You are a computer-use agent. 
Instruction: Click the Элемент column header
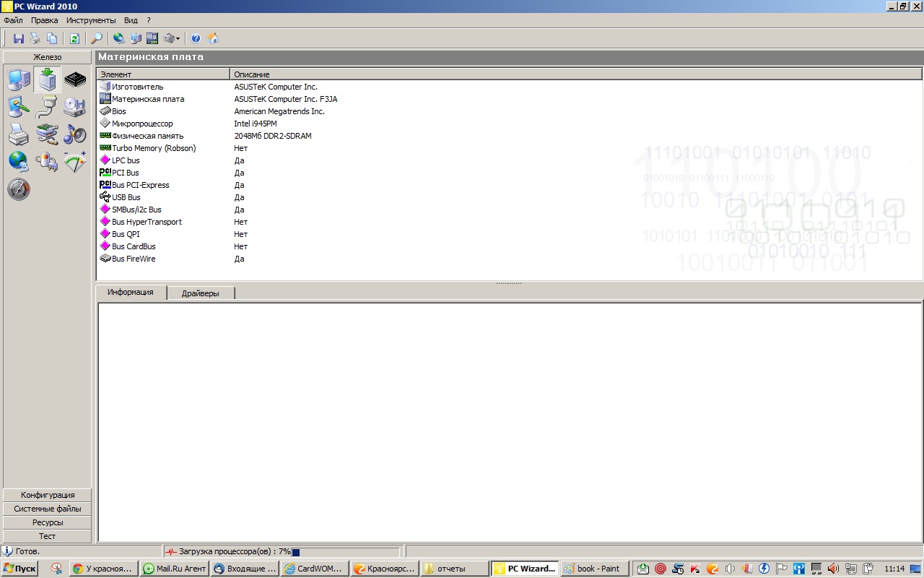(x=163, y=74)
